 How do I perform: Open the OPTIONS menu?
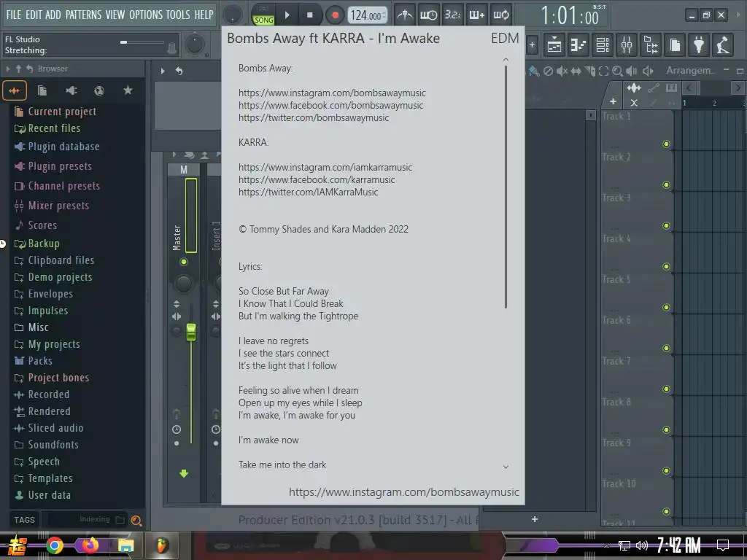coord(146,15)
